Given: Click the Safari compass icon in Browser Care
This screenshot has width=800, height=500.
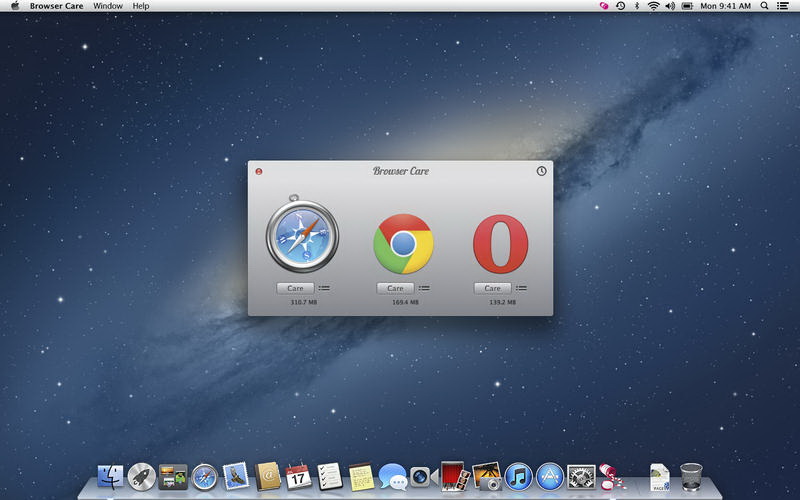Looking at the screenshot, I should point(302,237).
